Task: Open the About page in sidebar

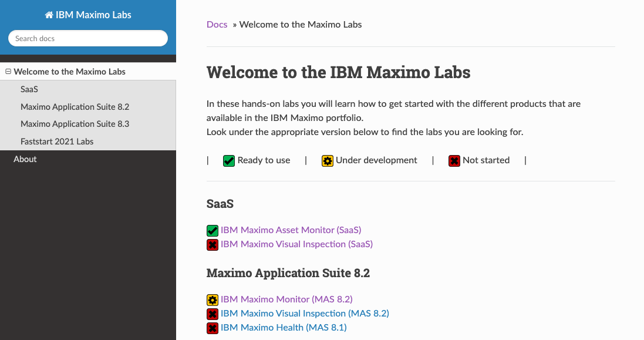Action: tap(25, 159)
